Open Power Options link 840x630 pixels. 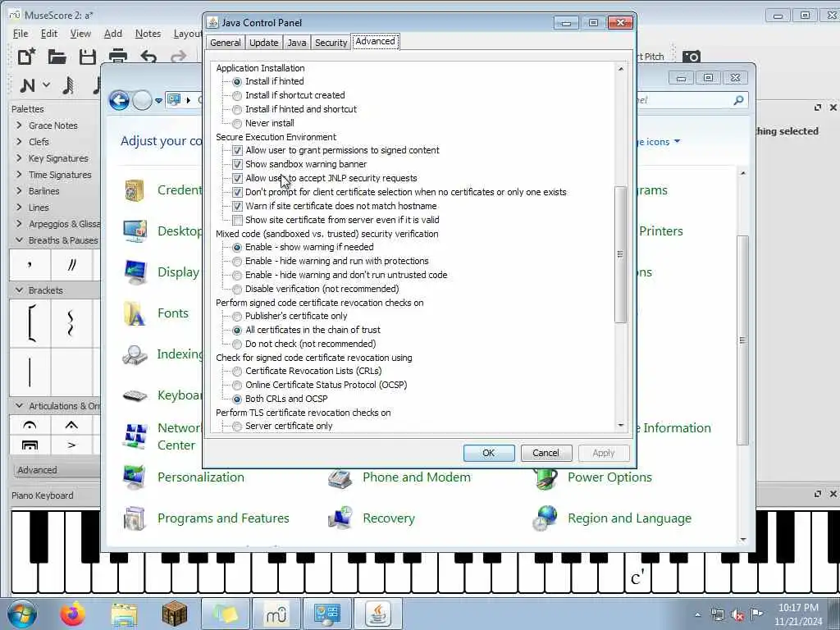(x=609, y=477)
